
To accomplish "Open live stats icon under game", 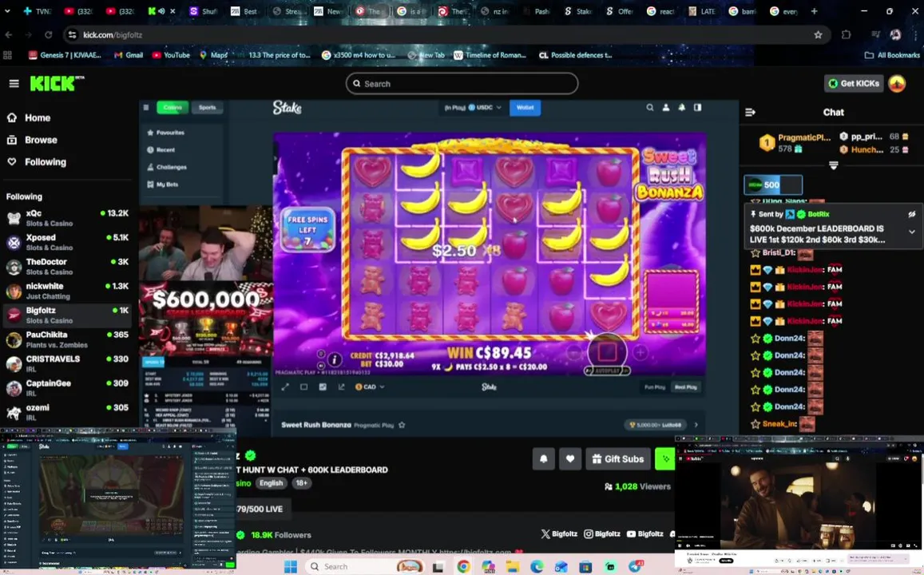I will [x=323, y=387].
